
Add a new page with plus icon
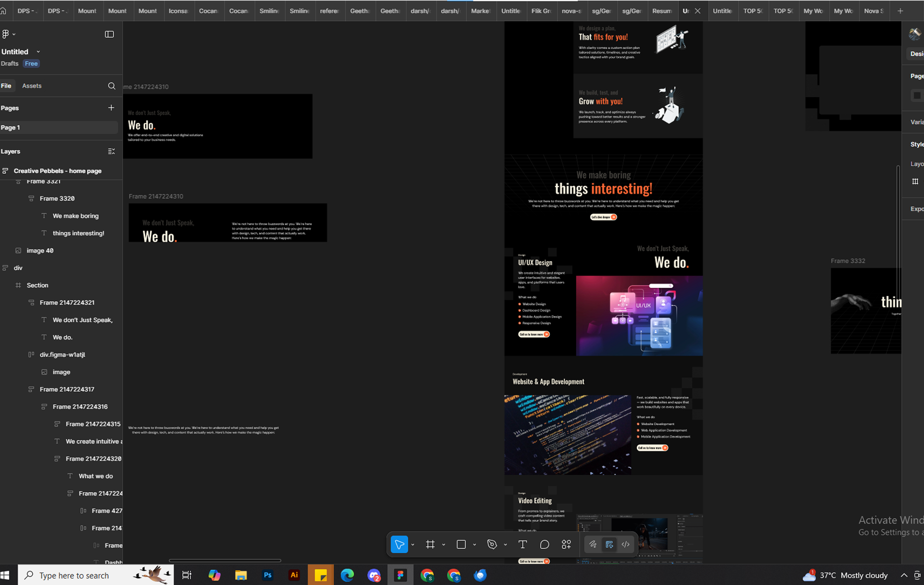tap(111, 107)
